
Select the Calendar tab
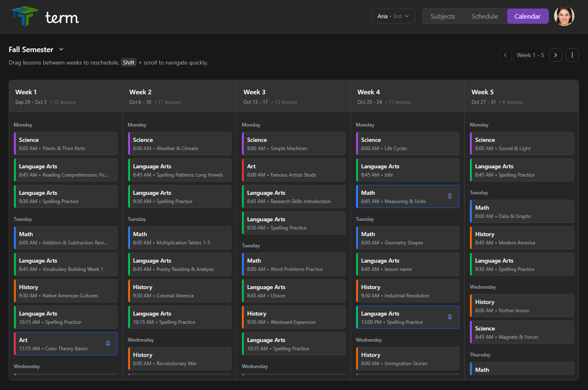[x=527, y=17]
